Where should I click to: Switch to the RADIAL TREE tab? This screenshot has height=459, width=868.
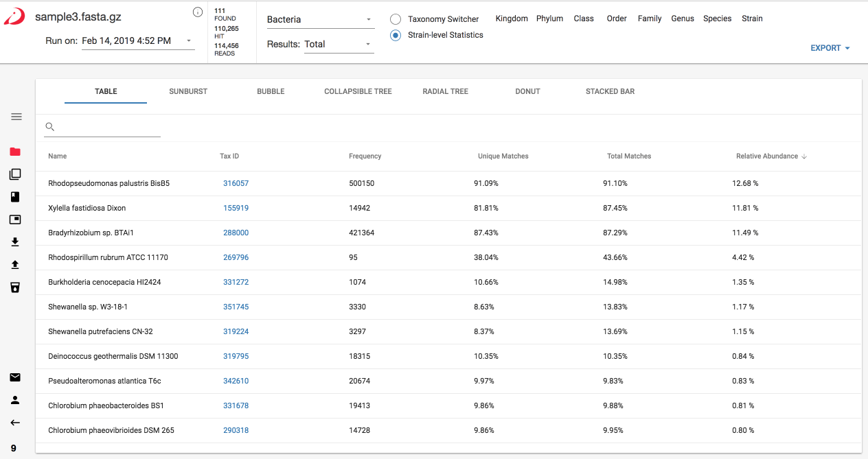pos(445,91)
